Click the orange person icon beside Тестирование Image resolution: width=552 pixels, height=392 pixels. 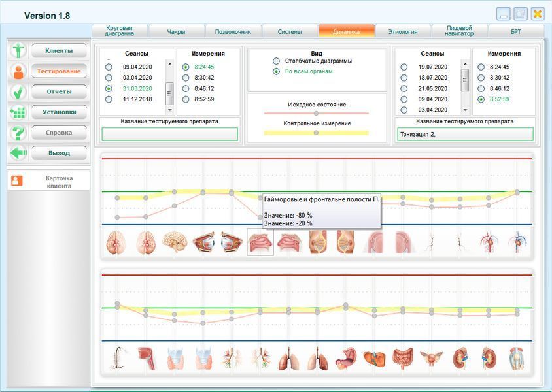[x=18, y=71]
